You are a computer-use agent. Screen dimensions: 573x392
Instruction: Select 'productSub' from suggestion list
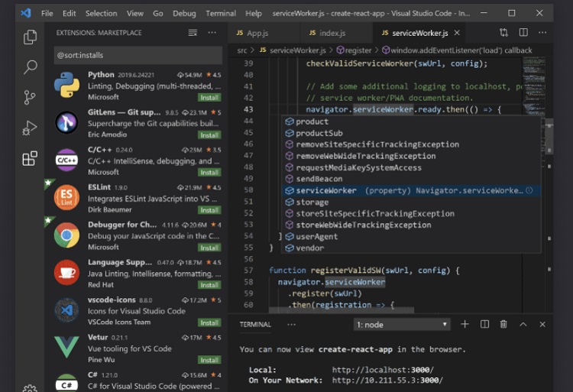[411, 133]
